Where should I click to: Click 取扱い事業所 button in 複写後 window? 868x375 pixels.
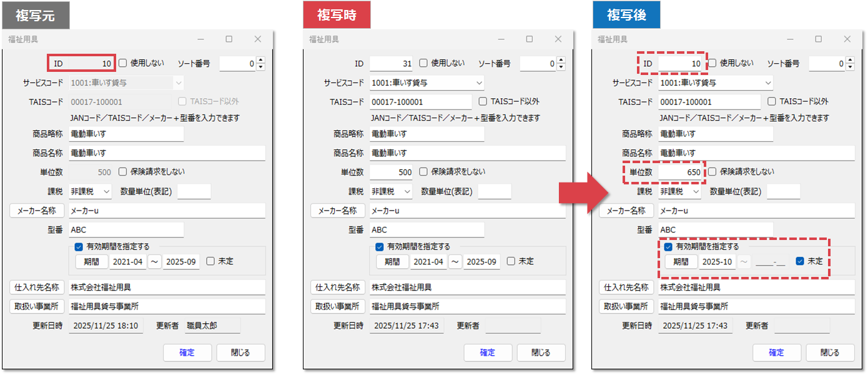tap(626, 306)
